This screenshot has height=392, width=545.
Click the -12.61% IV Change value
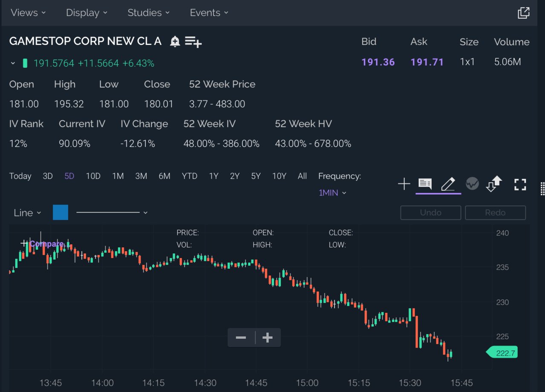138,144
